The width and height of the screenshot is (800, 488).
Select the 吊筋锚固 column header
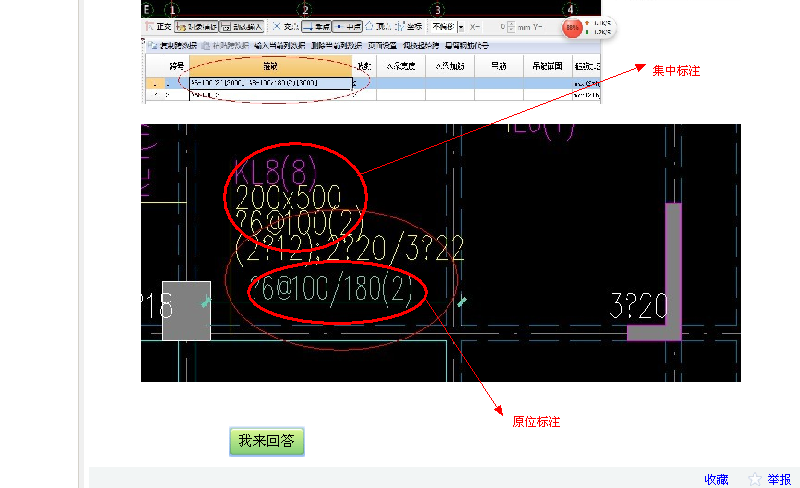[548, 66]
